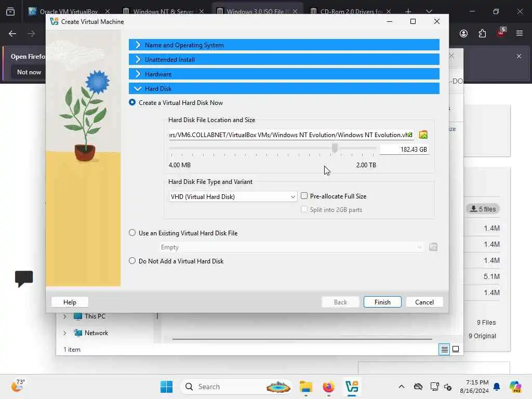
Task: Click the network display tray icon
Action: [434, 387]
